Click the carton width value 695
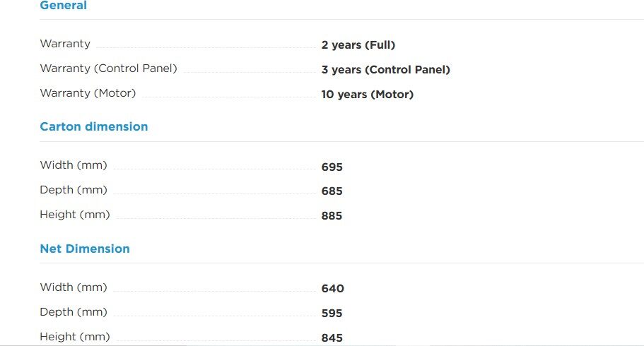This screenshot has width=644, height=346. (332, 167)
